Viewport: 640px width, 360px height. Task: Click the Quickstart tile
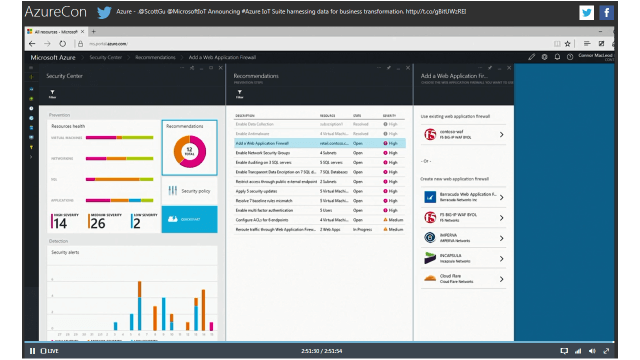tap(189, 219)
